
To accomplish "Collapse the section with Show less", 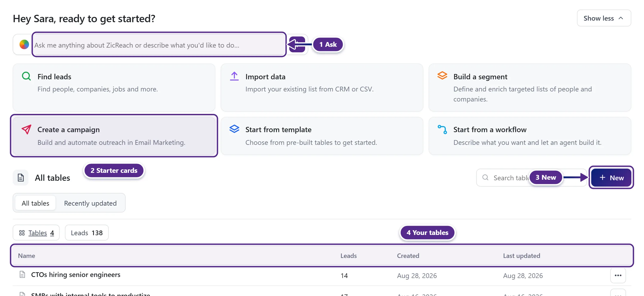I will pos(604,18).
